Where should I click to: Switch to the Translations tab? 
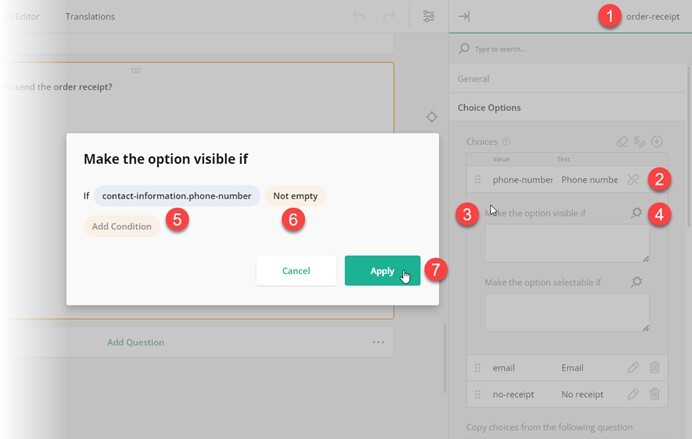click(90, 16)
